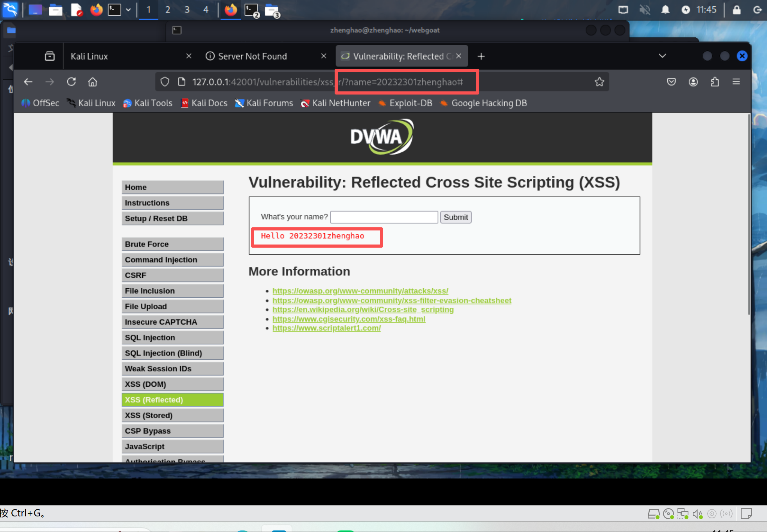Open the scriptalert1.com link
The height and width of the screenshot is (532, 767).
tap(326, 328)
